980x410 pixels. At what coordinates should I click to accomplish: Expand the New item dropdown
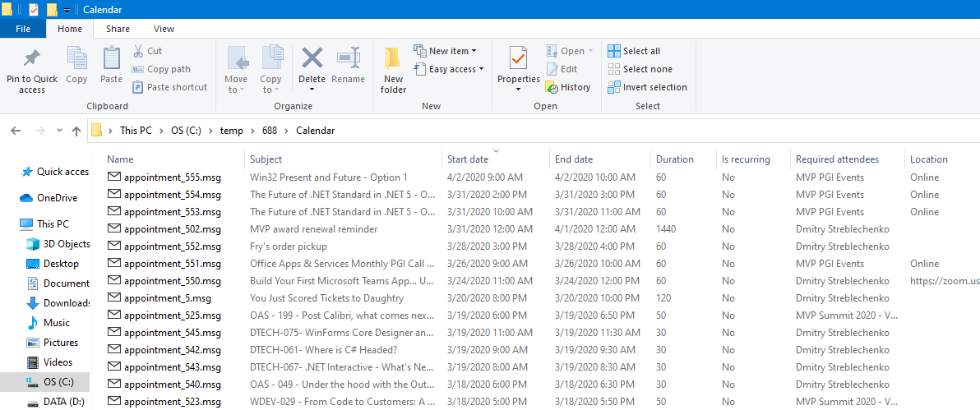[x=474, y=51]
